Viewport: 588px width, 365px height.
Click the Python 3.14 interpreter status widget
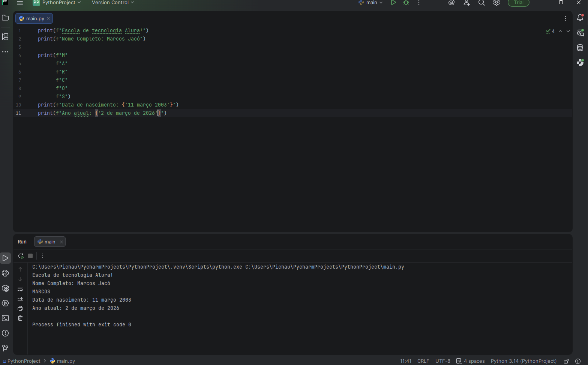523,361
